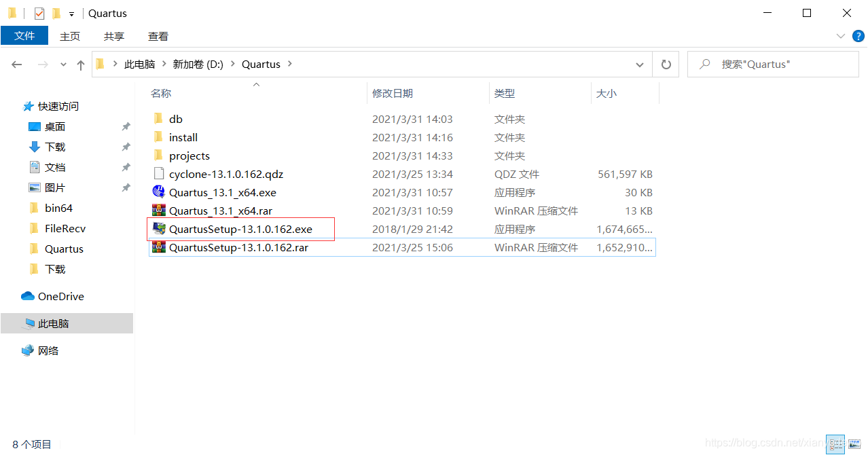Image resolution: width=868 pixels, height=455 pixels.
Task: Select Quartus folder in the navigation pane
Action: pyautogui.click(x=64, y=249)
